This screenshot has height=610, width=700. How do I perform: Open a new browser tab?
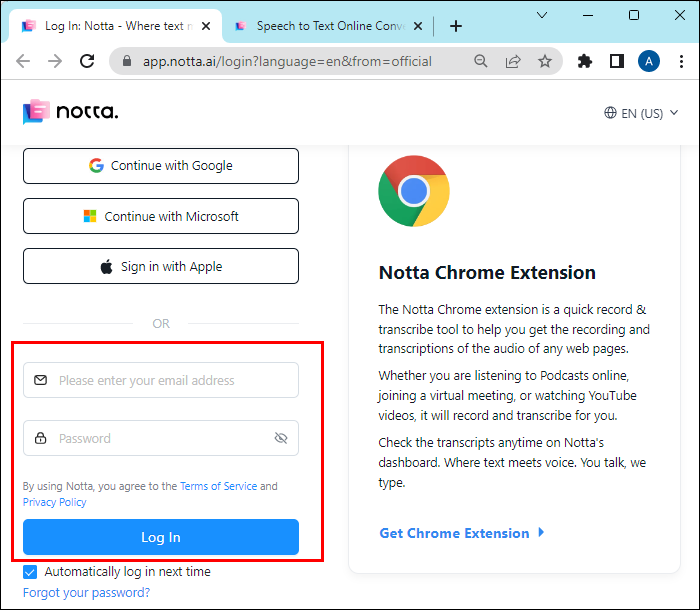coord(456,26)
